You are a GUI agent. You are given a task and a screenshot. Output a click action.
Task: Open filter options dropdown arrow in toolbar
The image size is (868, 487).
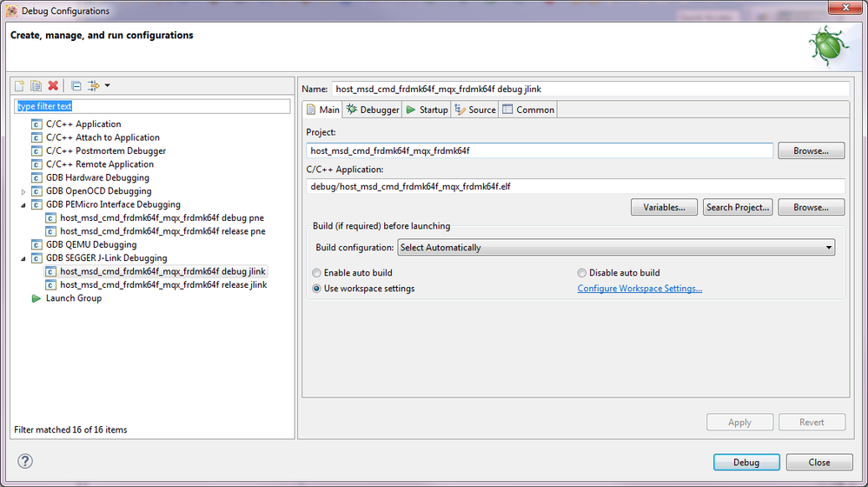click(108, 85)
